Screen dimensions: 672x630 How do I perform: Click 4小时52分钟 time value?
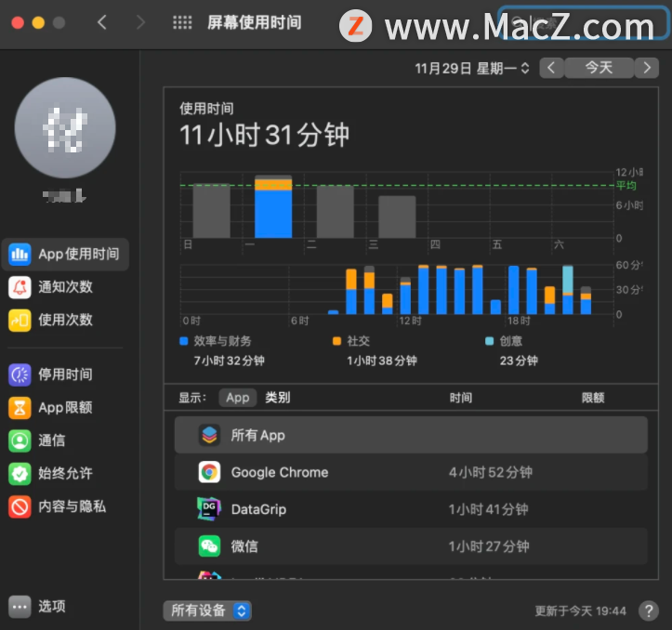coord(490,472)
